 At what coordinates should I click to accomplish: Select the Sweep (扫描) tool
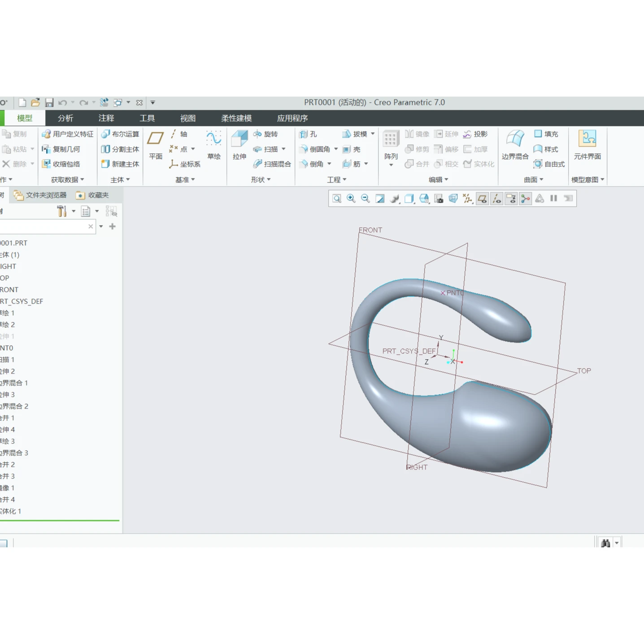pos(265,149)
